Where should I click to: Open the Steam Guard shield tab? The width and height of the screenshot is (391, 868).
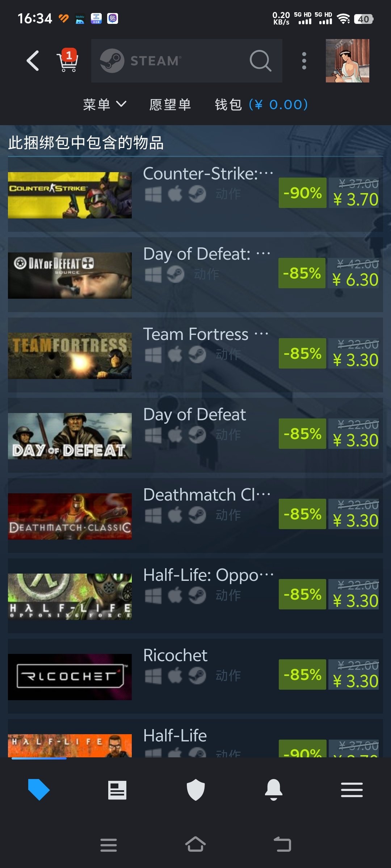point(195,790)
